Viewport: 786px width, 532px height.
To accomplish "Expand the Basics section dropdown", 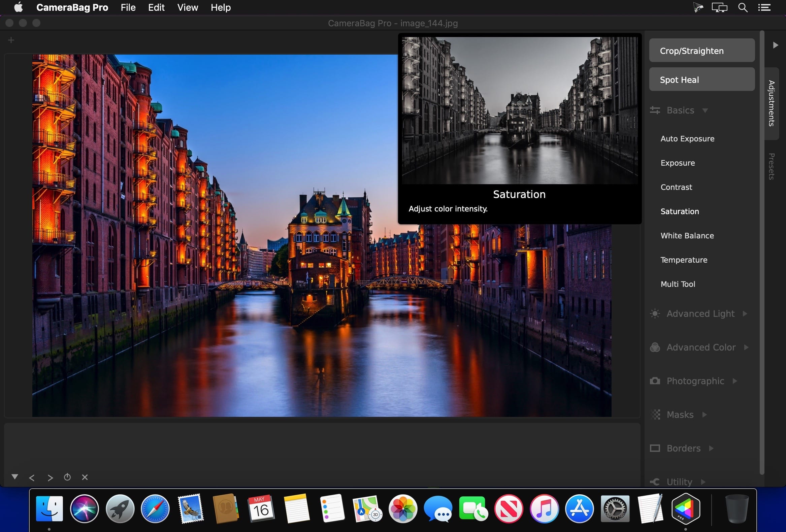I will coord(706,110).
